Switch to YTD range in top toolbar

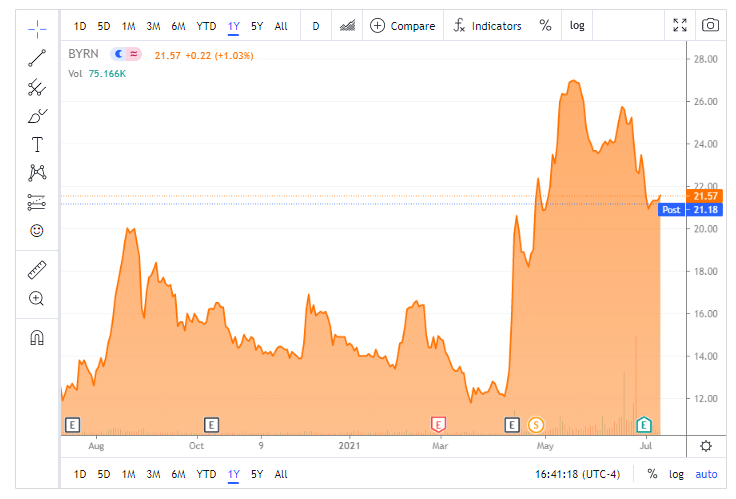pos(206,26)
